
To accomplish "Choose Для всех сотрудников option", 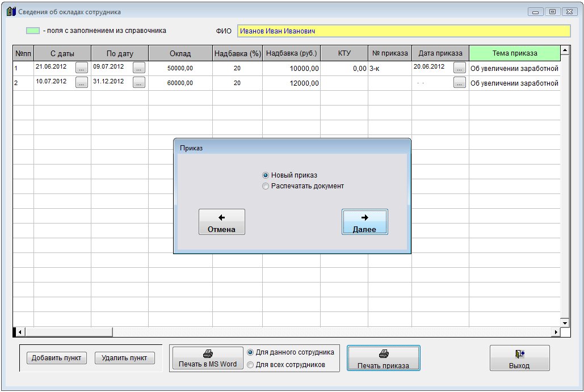I will 251,365.
